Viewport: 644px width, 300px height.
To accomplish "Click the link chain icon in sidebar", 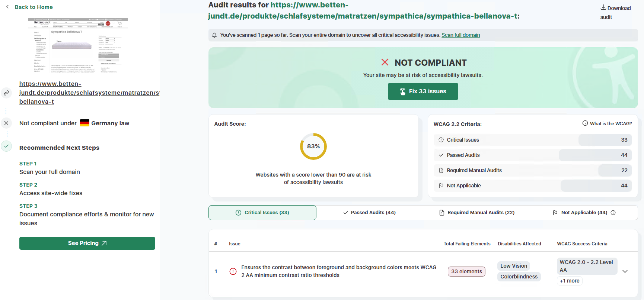I will point(6,93).
